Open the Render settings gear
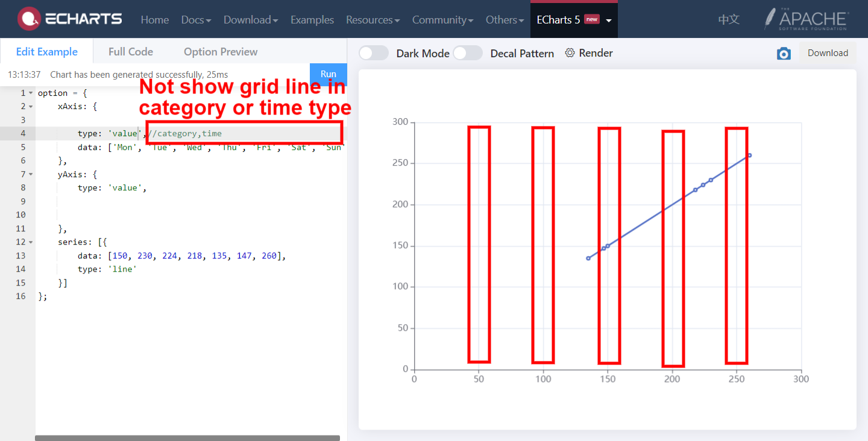 (x=570, y=53)
